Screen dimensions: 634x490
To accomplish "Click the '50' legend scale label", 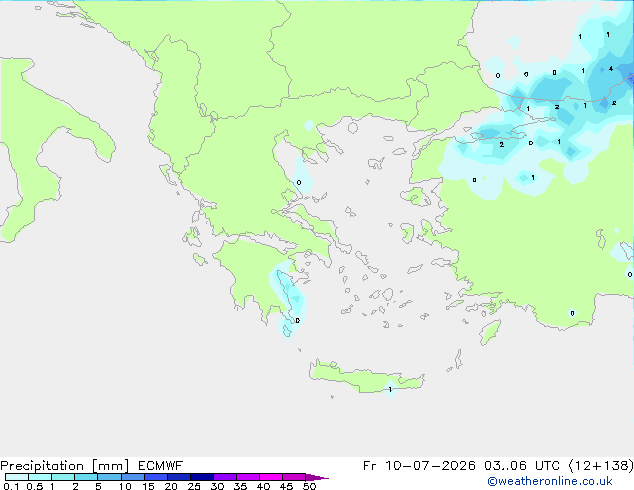I will click(x=309, y=486).
